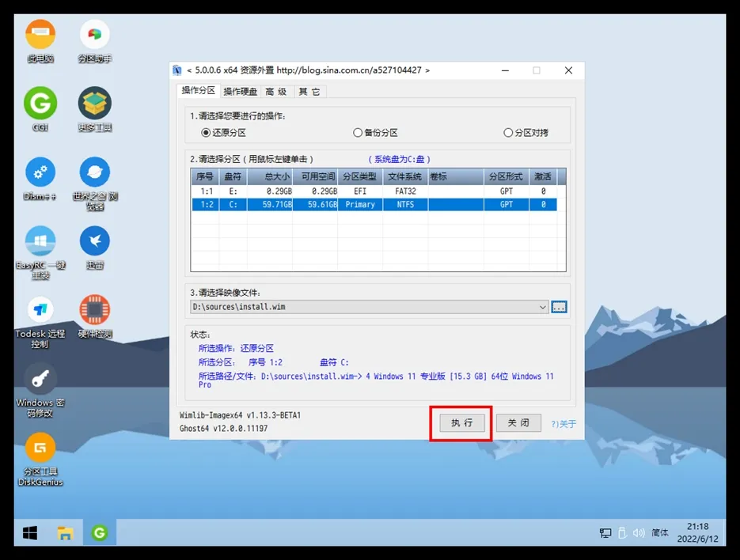This screenshot has height=560, width=740.
Task: Open the 此电脑 desktop icon
Action: (40, 36)
